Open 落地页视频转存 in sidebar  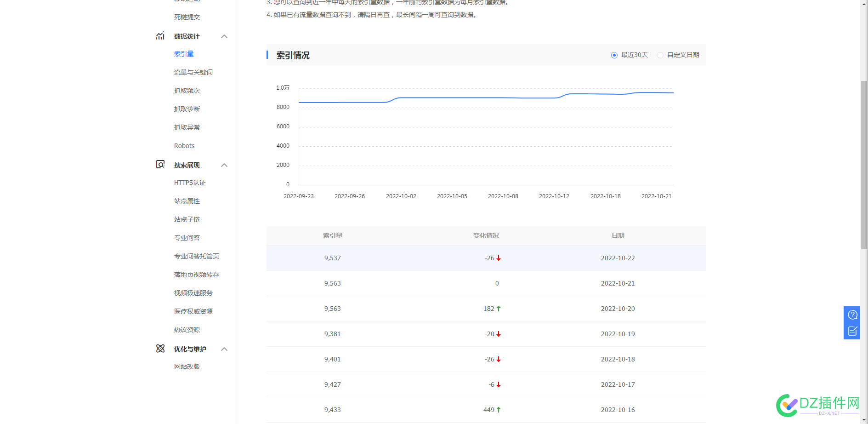(x=197, y=275)
